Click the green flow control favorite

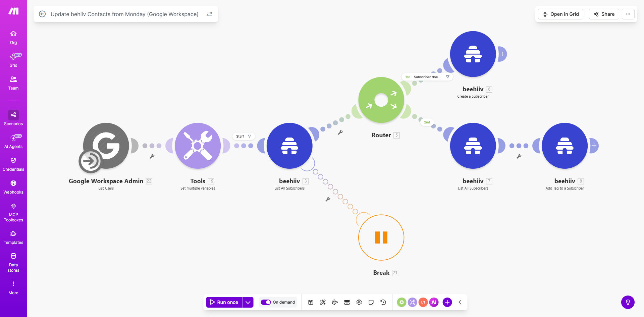click(x=401, y=302)
